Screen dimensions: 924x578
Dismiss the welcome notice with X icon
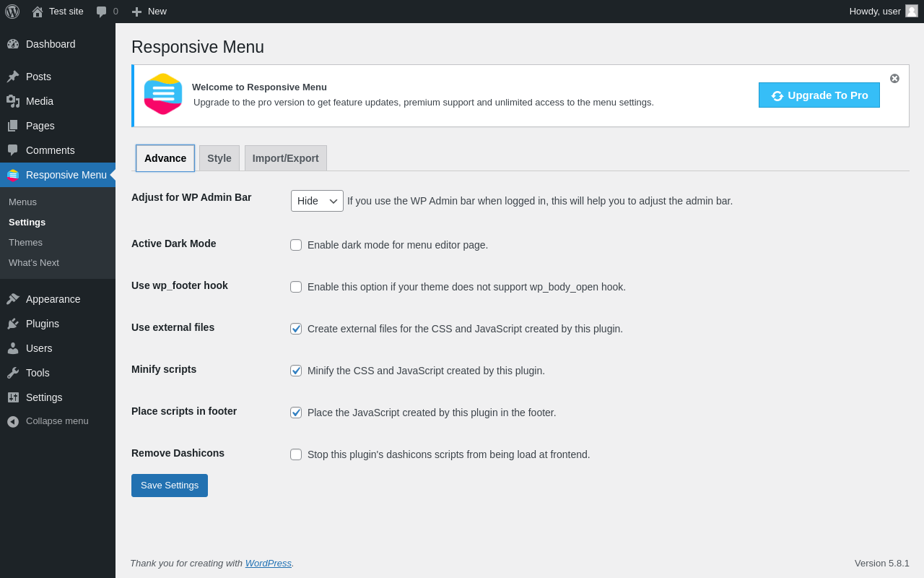click(x=894, y=78)
